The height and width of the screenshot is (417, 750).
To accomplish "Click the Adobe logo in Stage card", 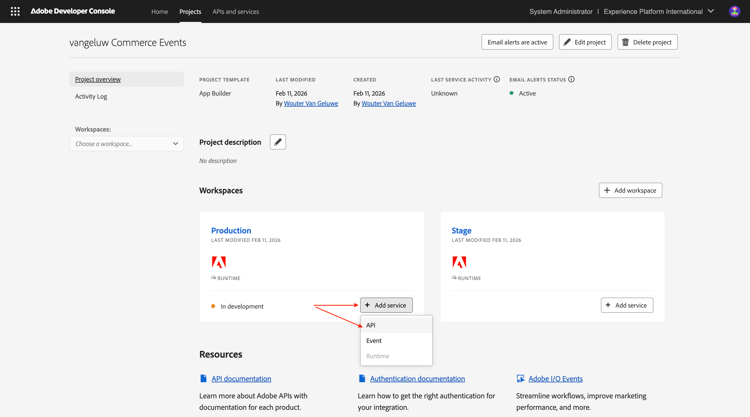I will click(x=459, y=262).
